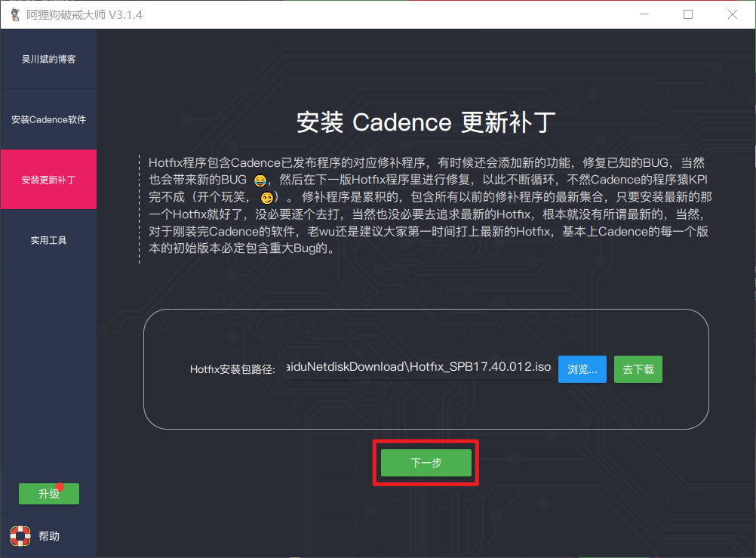The image size is (756, 558).
Task: Click the 去下载 download button
Action: (x=638, y=370)
